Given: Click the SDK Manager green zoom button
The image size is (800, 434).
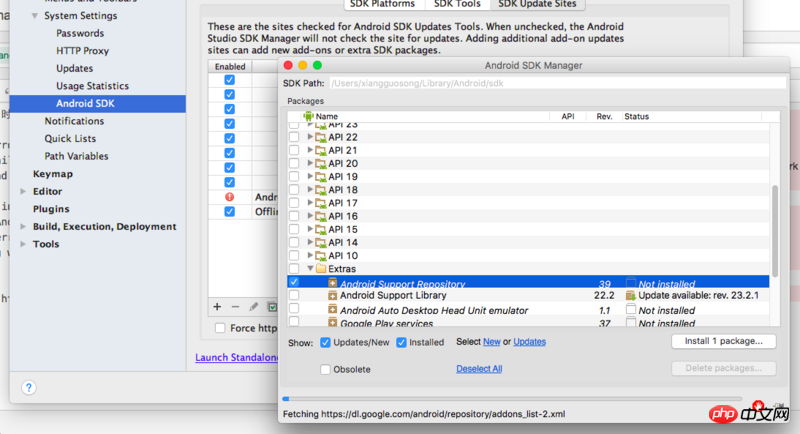Looking at the screenshot, I should 317,65.
